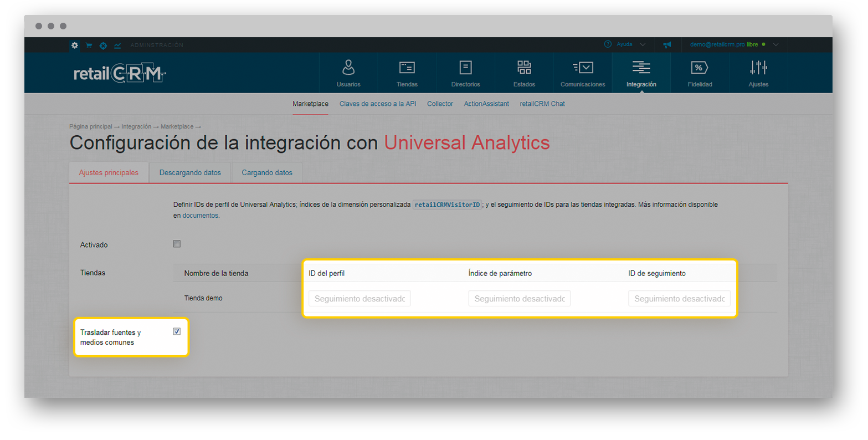Go to Estados section

pyautogui.click(x=524, y=73)
